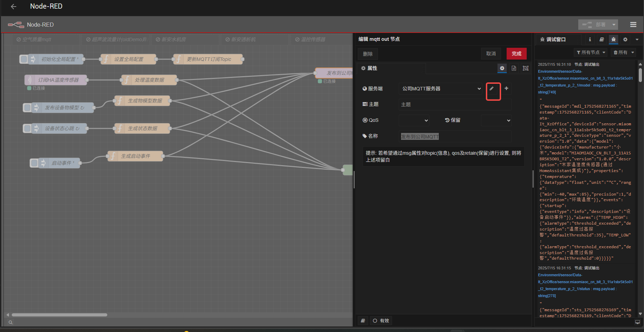
Task: Open debug output in new window
Action: pyautogui.click(x=637, y=322)
